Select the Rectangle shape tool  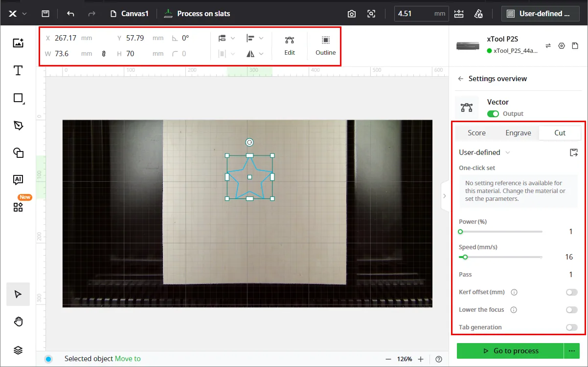[18, 98]
